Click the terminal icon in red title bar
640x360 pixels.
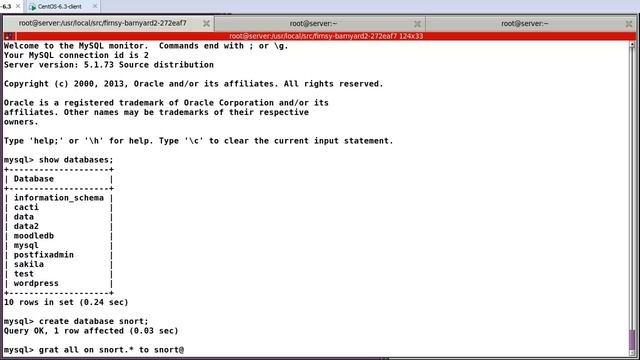click(9, 36)
